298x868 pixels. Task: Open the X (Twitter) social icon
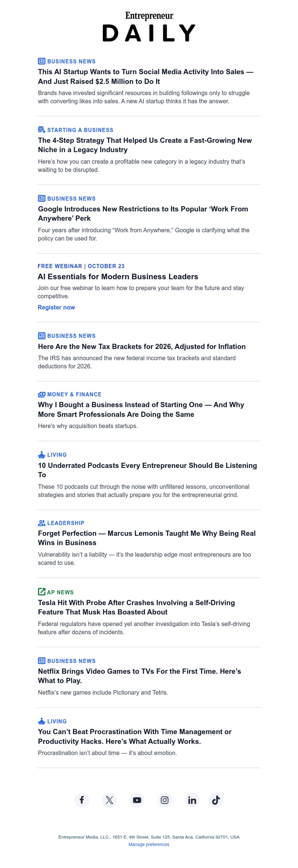(110, 800)
